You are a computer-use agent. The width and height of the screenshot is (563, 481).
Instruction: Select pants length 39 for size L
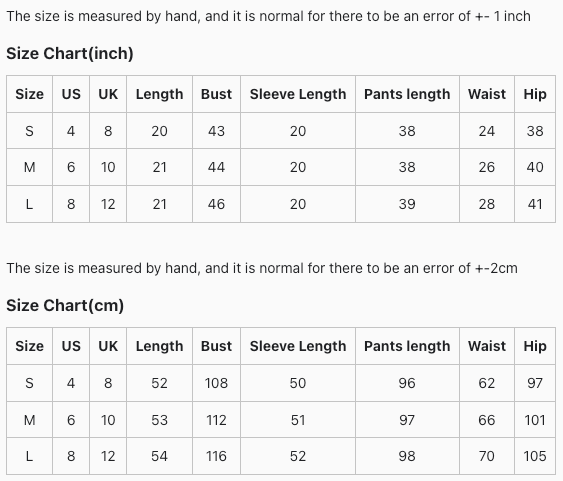[x=407, y=204]
